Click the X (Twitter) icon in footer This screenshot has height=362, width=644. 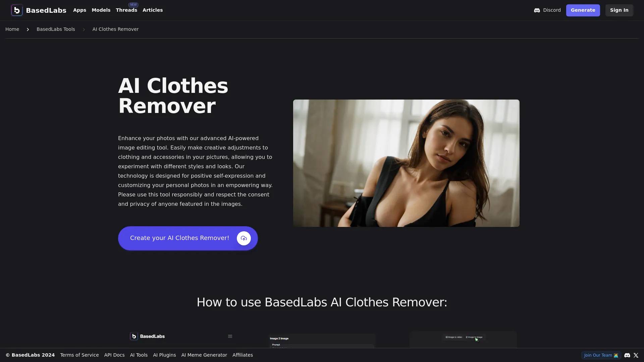636,355
